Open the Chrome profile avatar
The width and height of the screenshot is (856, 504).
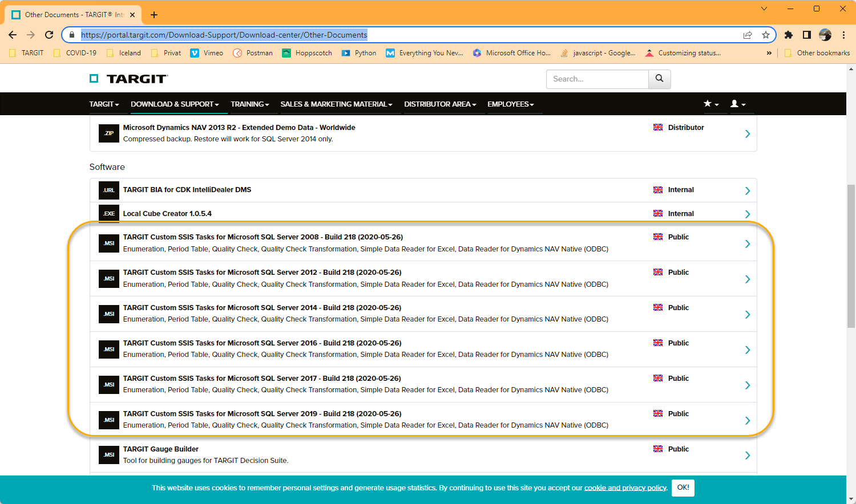tap(825, 35)
